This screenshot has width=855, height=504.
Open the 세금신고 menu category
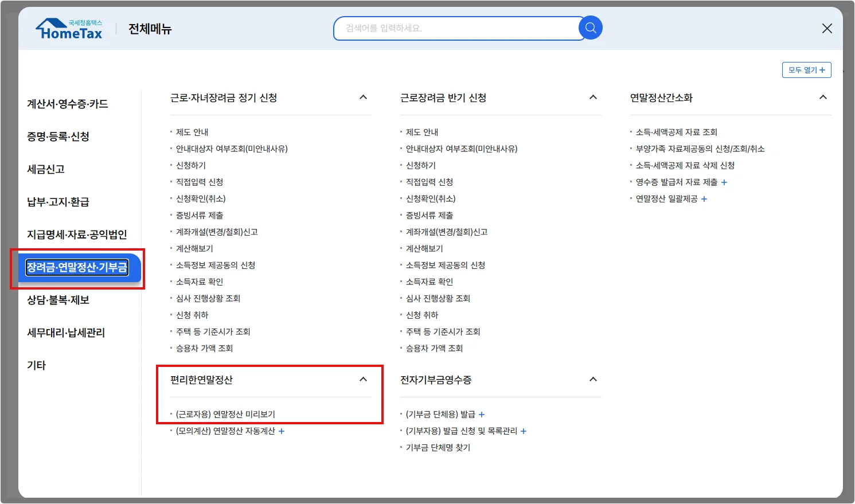coord(46,169)
